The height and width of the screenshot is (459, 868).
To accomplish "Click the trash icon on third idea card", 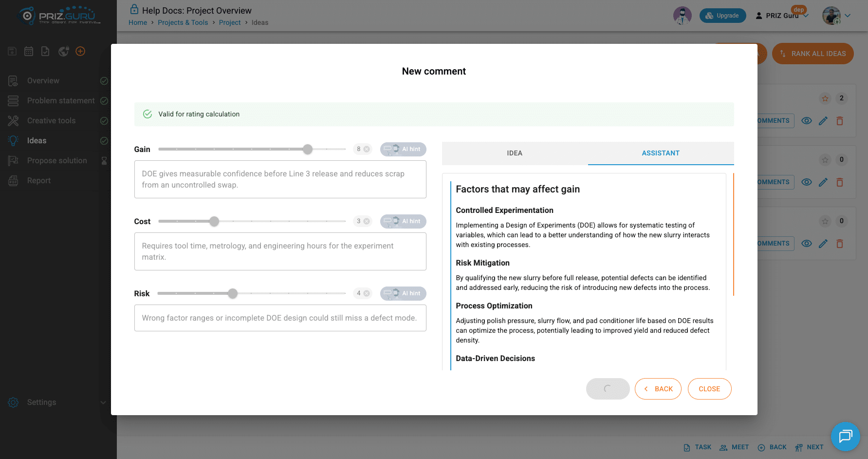I will point(840,244).
